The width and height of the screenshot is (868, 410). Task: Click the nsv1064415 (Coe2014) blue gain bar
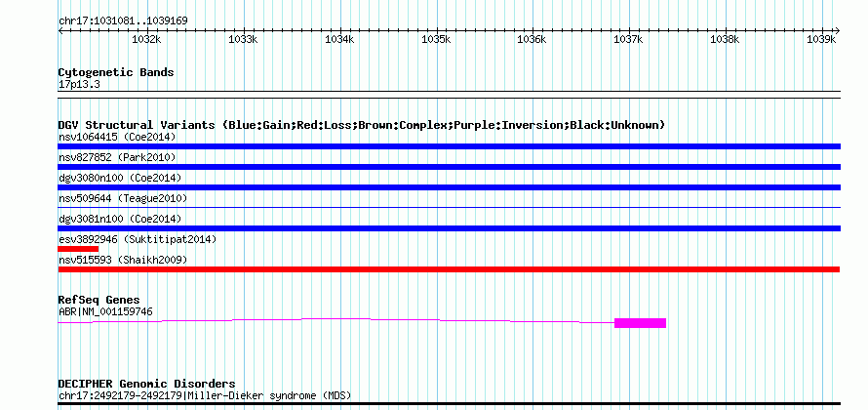[x=449, y=146]
